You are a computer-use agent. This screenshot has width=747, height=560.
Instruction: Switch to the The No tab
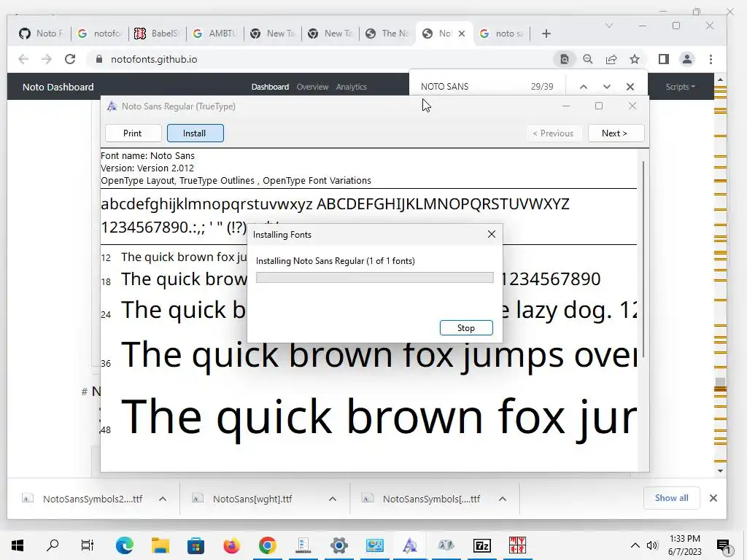tap(388, 34)
